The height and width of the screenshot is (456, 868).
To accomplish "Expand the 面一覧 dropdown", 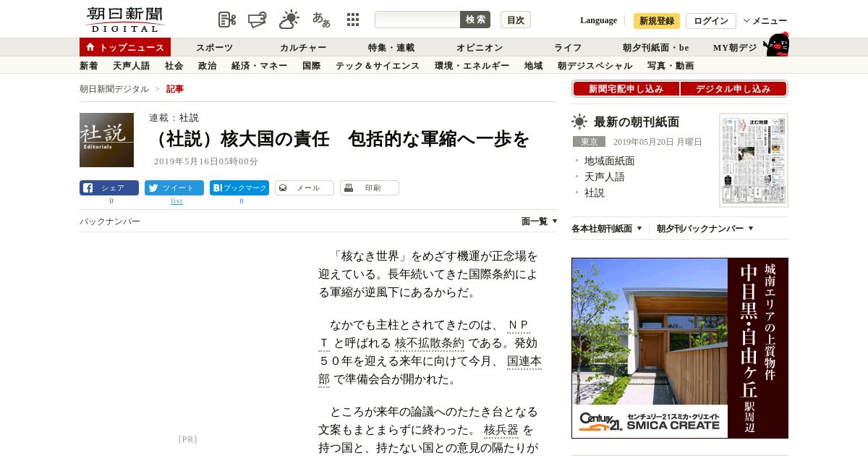I will pos(540,221).
